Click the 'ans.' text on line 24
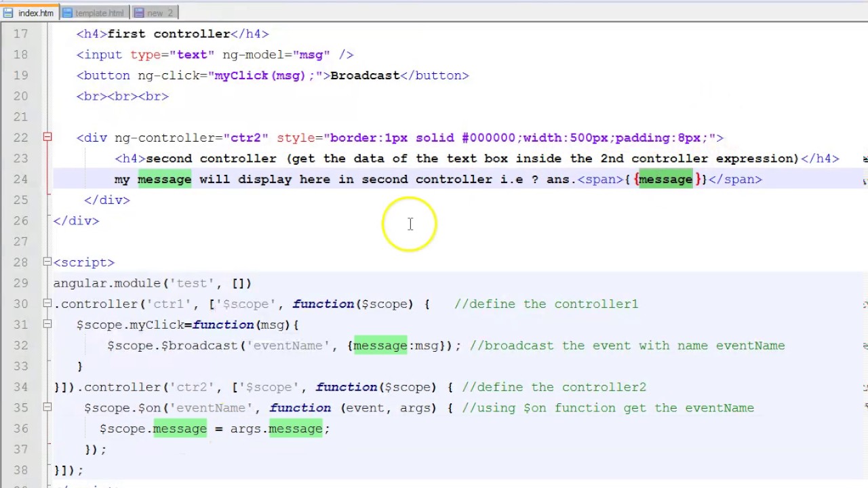Viewport: 868px width, 488px height. click(x=561, y=180)
